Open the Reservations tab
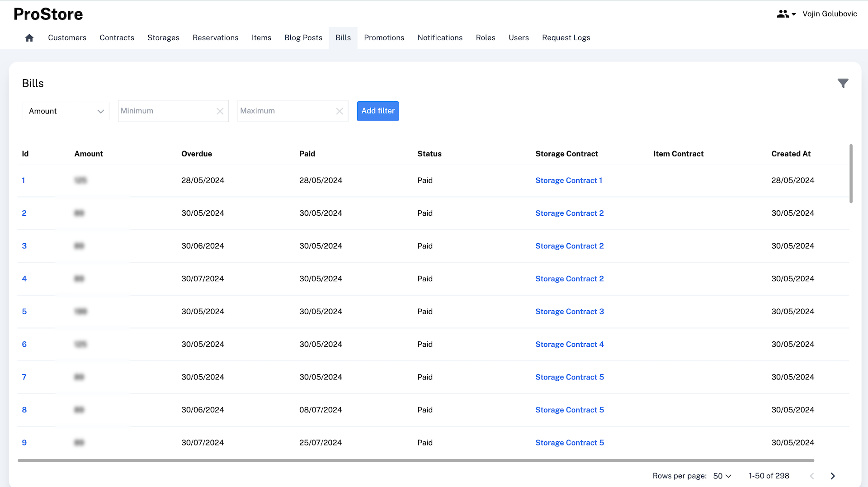Viewport: 868px width, 487px height. [215, 38]
